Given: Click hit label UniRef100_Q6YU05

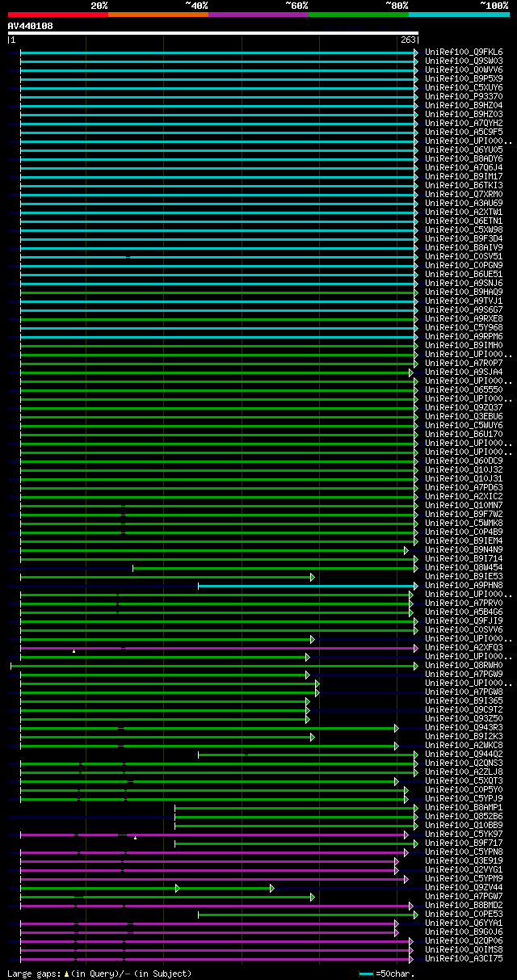Looking at the screenshot, I should coord(464,149).
